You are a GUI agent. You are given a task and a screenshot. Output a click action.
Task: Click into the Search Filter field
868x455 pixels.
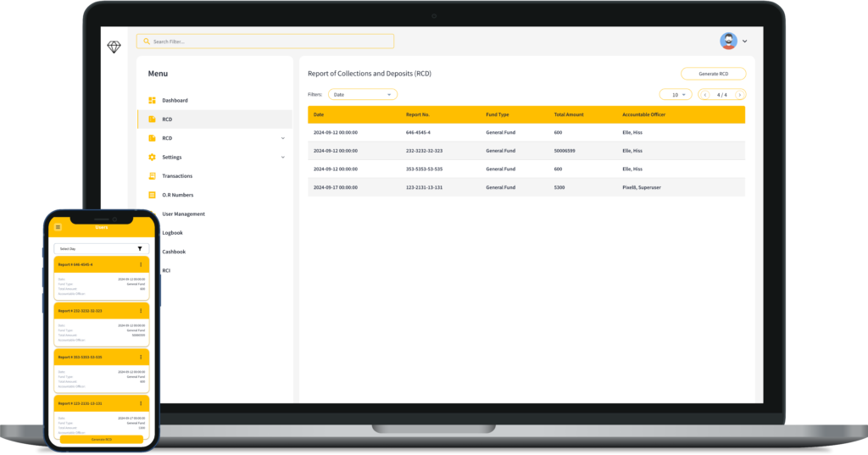265,42
